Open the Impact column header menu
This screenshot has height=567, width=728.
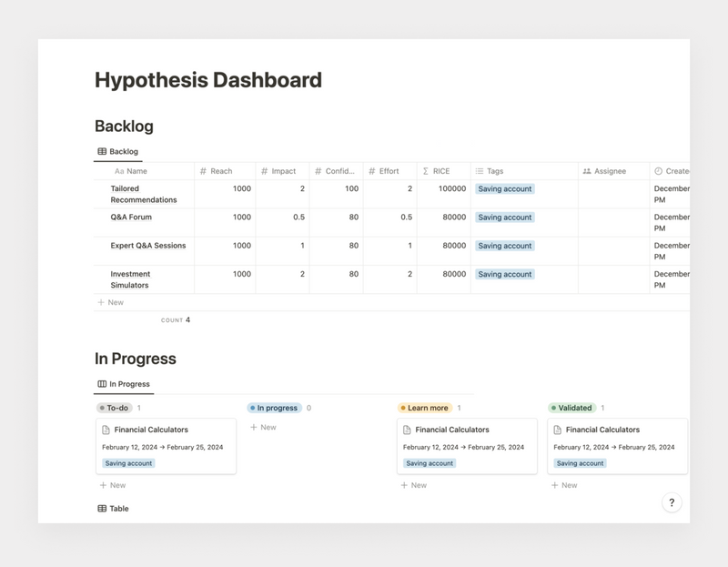pyautogui.click(x=282, y=171)
